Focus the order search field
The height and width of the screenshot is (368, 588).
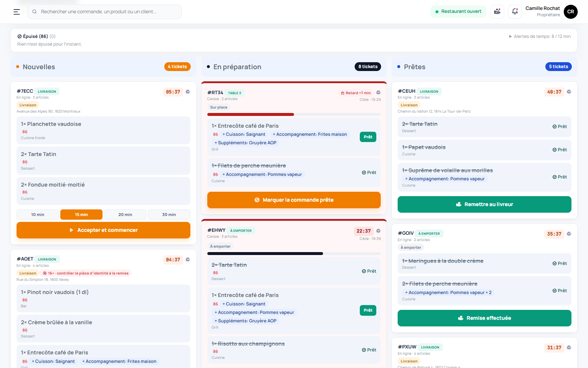(x=105, y=12)
